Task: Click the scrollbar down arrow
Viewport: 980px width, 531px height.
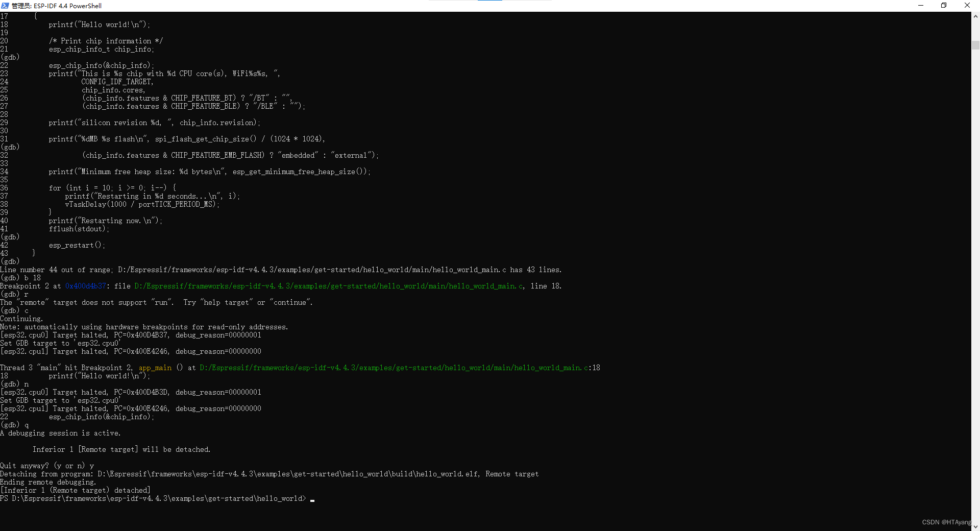Action: pos(975,526)
